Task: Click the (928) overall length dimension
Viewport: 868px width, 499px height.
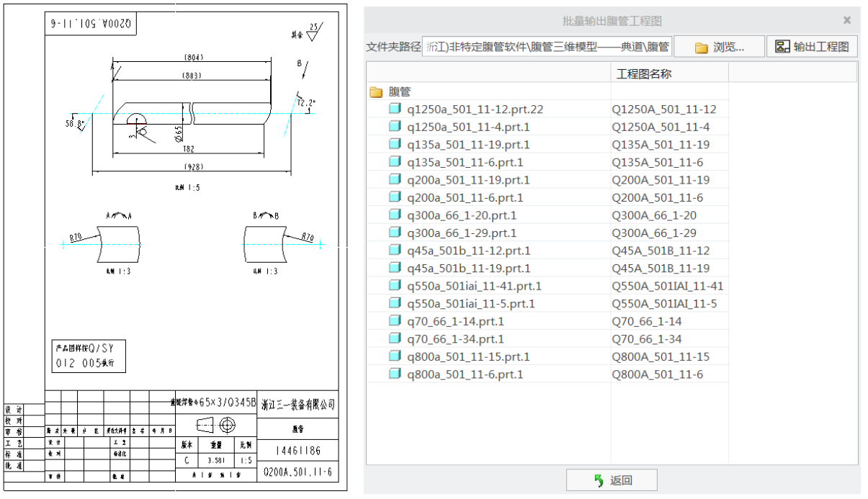Action: [193, 167]
